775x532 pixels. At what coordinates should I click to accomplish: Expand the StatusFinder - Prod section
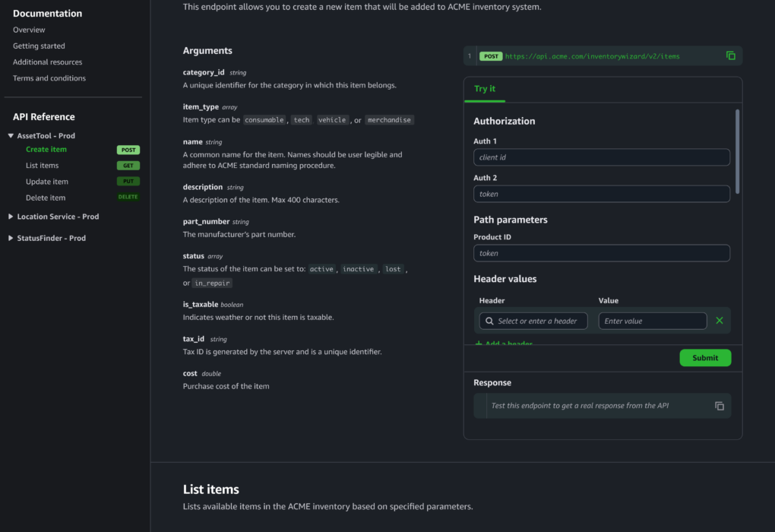(x=11, y=238)
